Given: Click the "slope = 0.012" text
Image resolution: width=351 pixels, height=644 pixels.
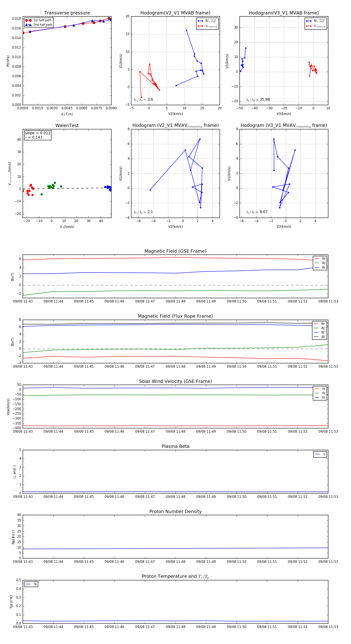Looking at the screenshot, I should point(38,133).
